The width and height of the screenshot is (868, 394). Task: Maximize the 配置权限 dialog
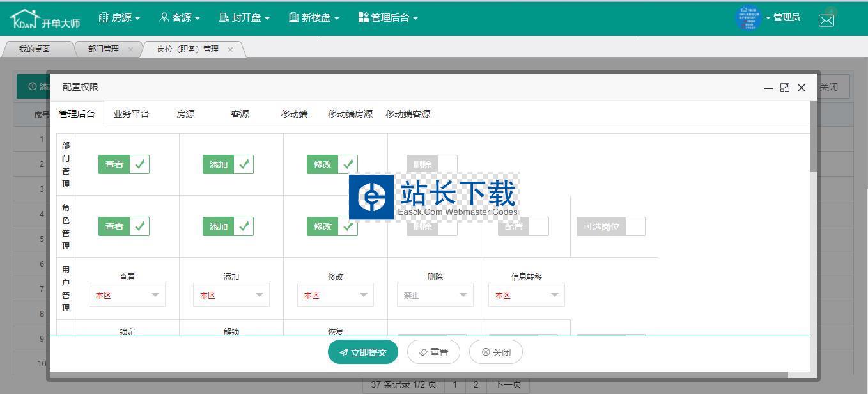pos(785,88)
